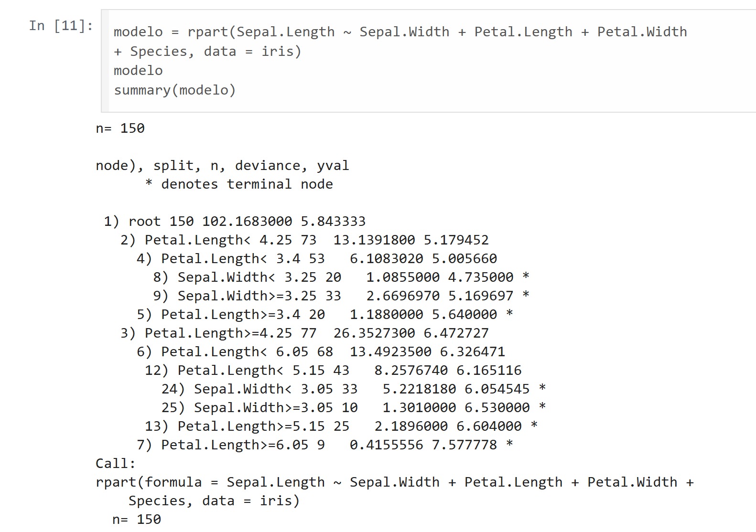Screen dimensions: 756x532
Task: Click node 8 Sepal.Width< 3.25 line
Action: tap(340, 277)
